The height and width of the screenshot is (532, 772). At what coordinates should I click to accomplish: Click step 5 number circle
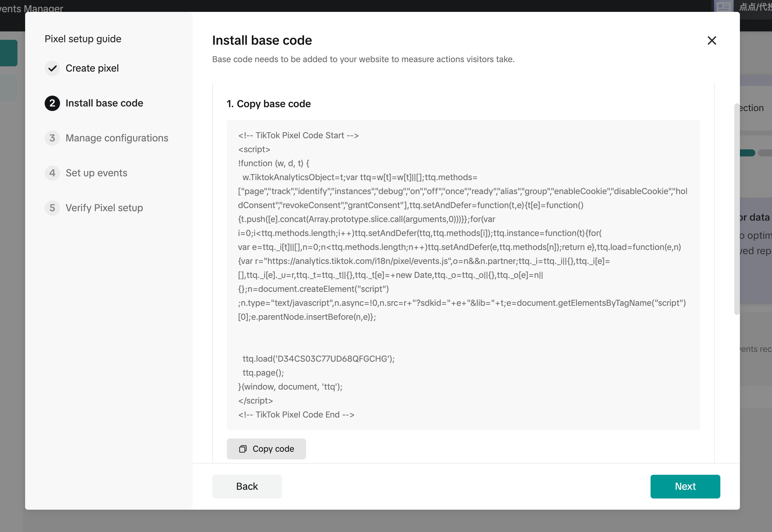click(52, 208)
